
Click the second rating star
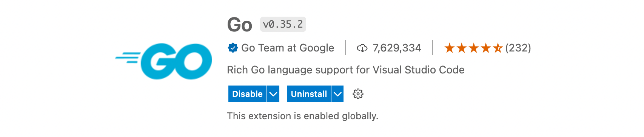coord(461,48)
